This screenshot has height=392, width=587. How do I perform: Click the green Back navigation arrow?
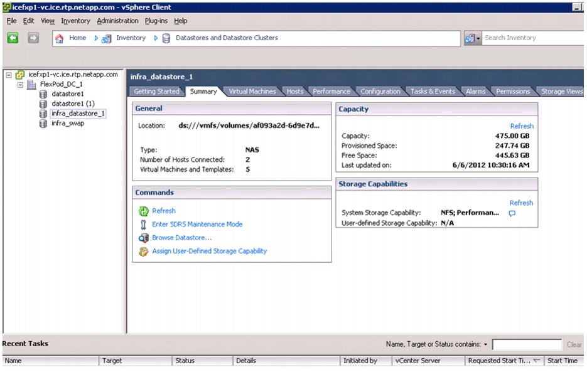tap(13, 38)
